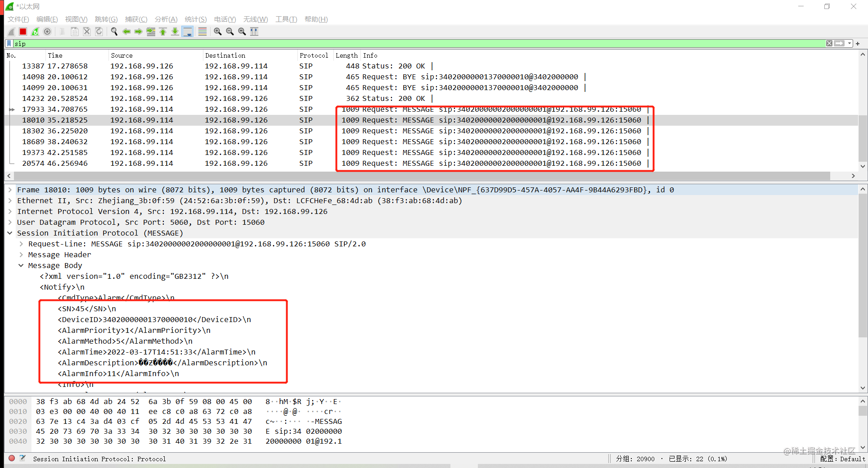
Task: Open recent display filters dropdown
Action: tap(850, 44)
